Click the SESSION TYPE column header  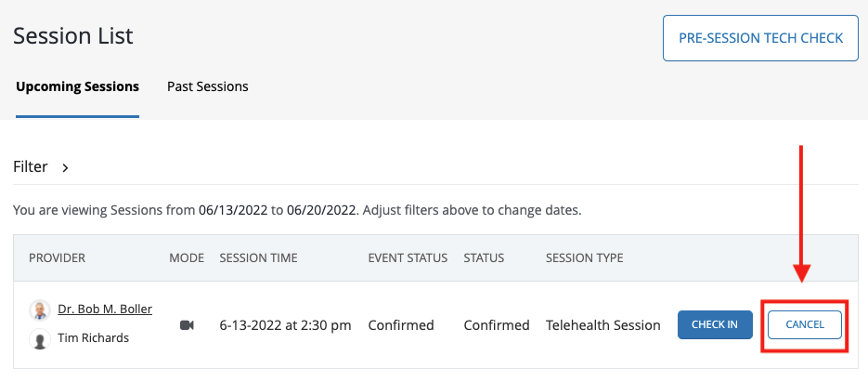585,257
